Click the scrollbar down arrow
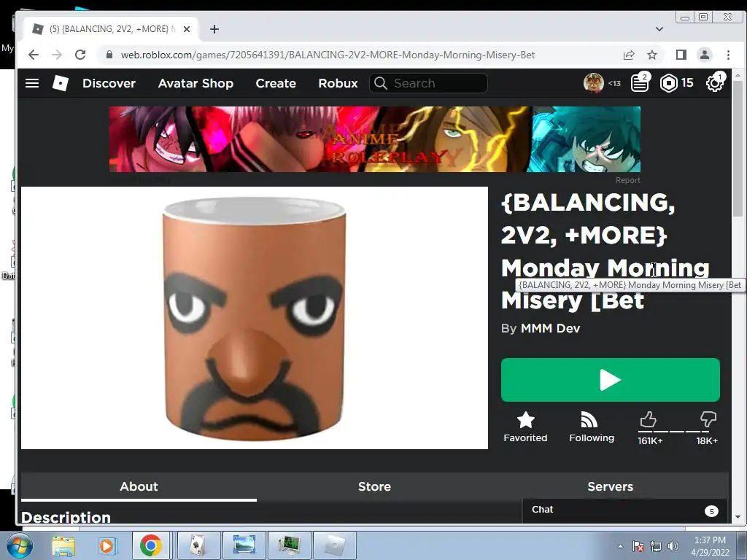The image size is (747, 560). point(738,517)
